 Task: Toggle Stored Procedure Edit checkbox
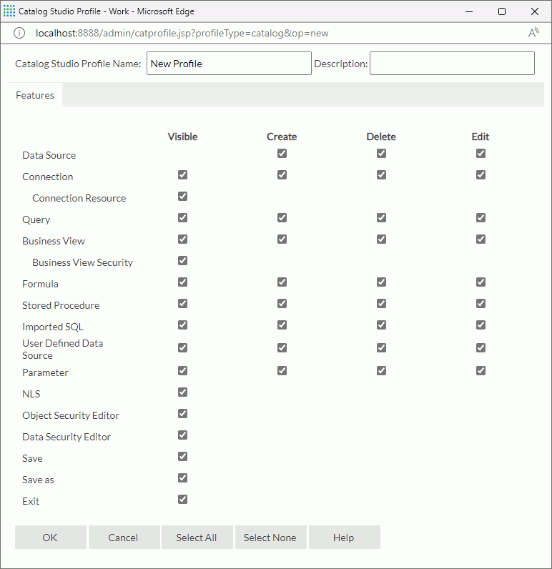point(481,303)
